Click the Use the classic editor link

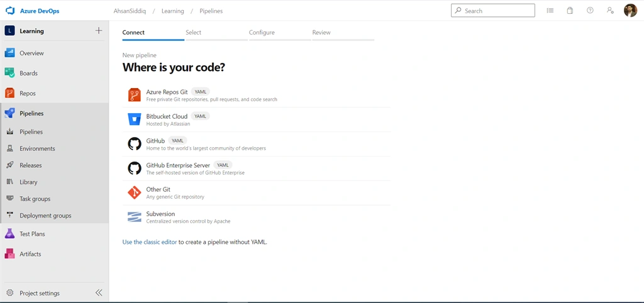(150, 242)
